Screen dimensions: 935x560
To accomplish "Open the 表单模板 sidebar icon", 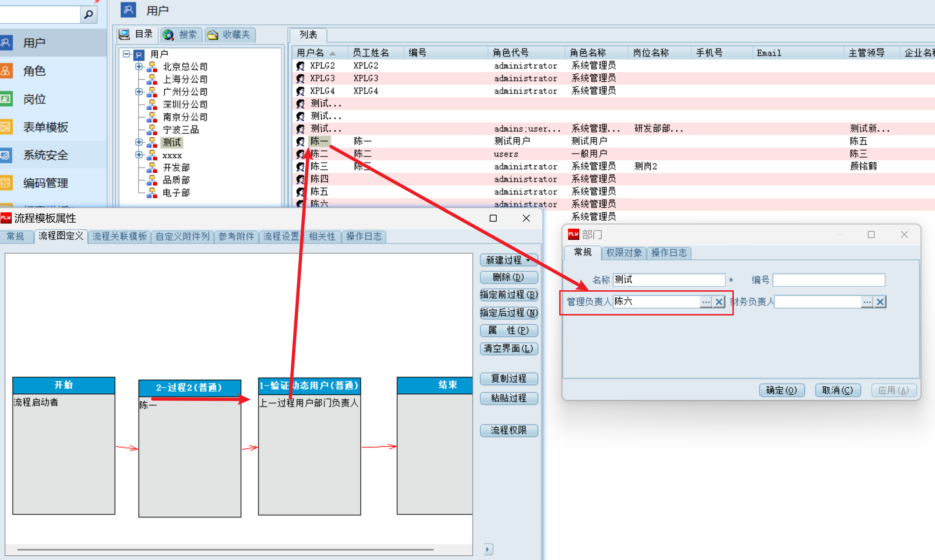I will tap(6, 127).
